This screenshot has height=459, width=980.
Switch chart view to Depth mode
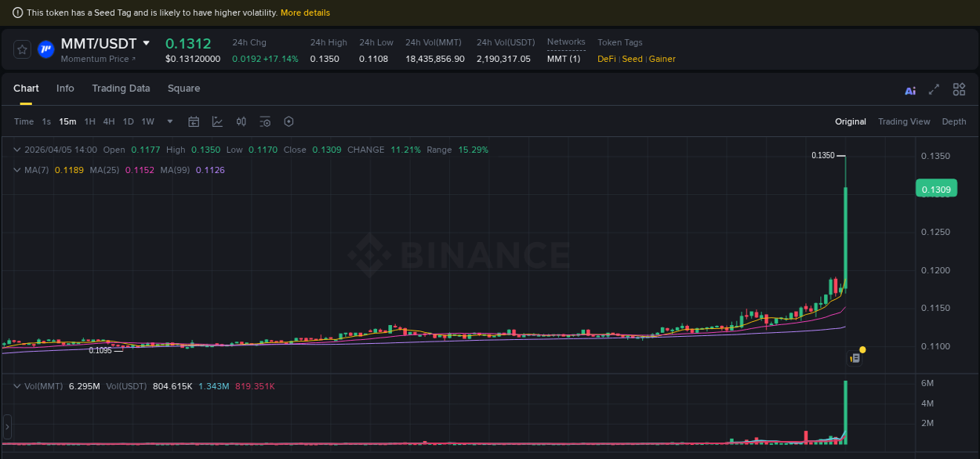click(954, 121)
